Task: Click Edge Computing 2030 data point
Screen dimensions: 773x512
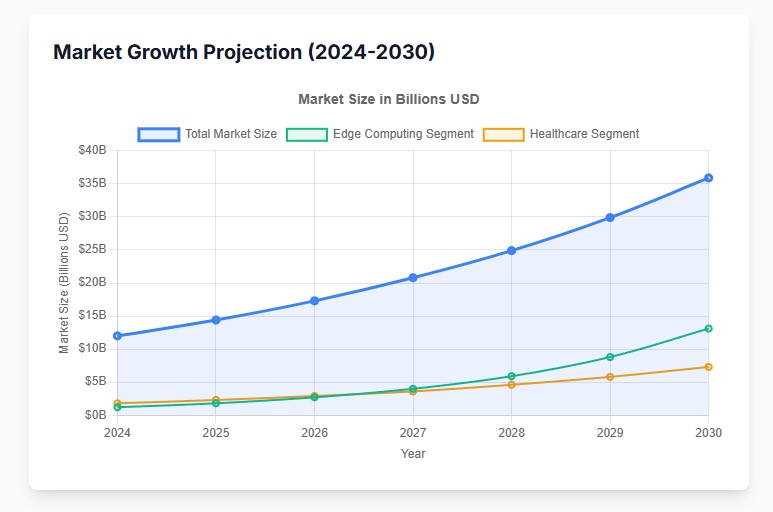Action: click(x=708, y=329)
